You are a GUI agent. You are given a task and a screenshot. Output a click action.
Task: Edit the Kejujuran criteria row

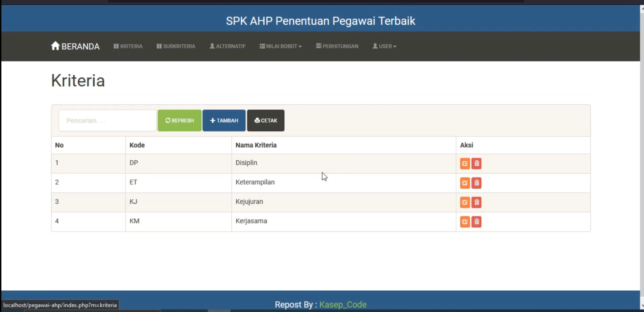[465, 202]
